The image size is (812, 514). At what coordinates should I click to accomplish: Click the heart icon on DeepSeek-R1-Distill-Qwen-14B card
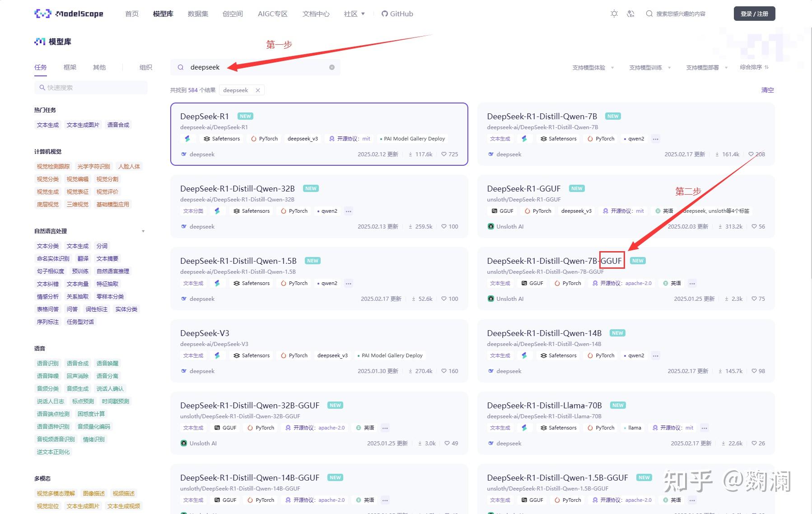click(x=754, y=371)
